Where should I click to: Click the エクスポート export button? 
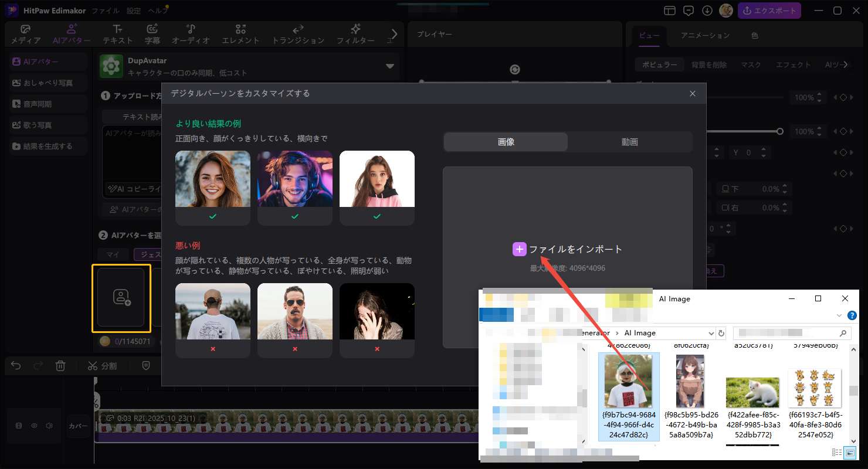pos(769,11)
